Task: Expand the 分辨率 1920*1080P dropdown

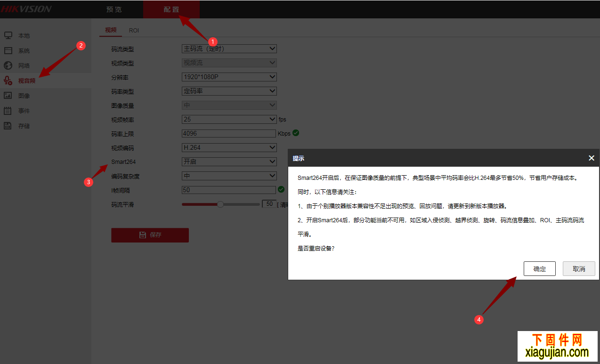Action: (229, 77)
